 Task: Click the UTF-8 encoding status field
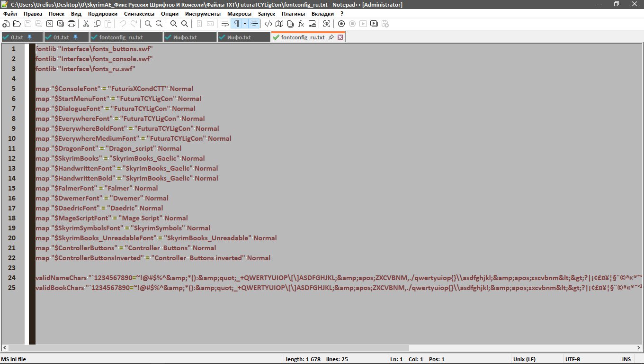572,359
